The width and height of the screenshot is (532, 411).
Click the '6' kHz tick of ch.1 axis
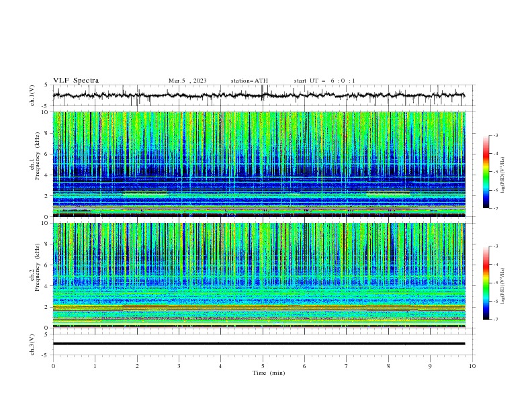click(47, 154)
